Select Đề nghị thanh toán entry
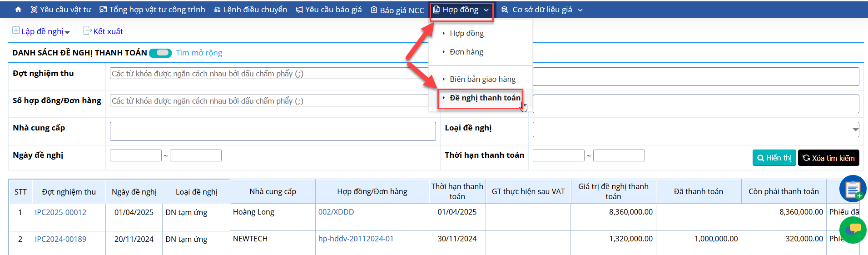868x255 pixels. 485,98
